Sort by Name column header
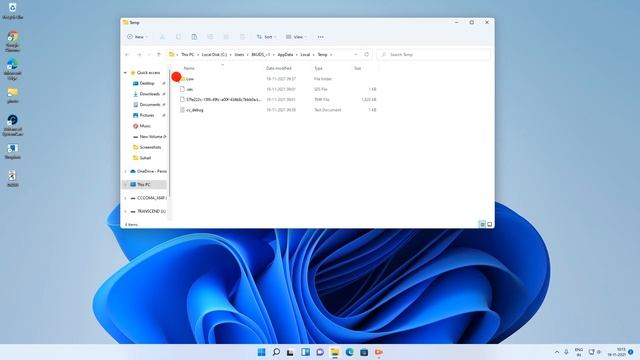Image resolution: width=640 pixels, height=360 pixels. 189,68
